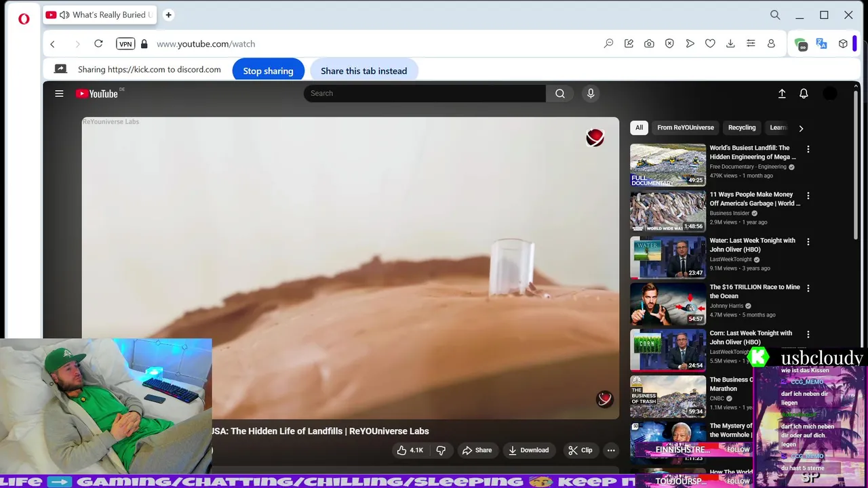Focus the YouTube search box
The image size is (868, 488).
coord(425,94)
